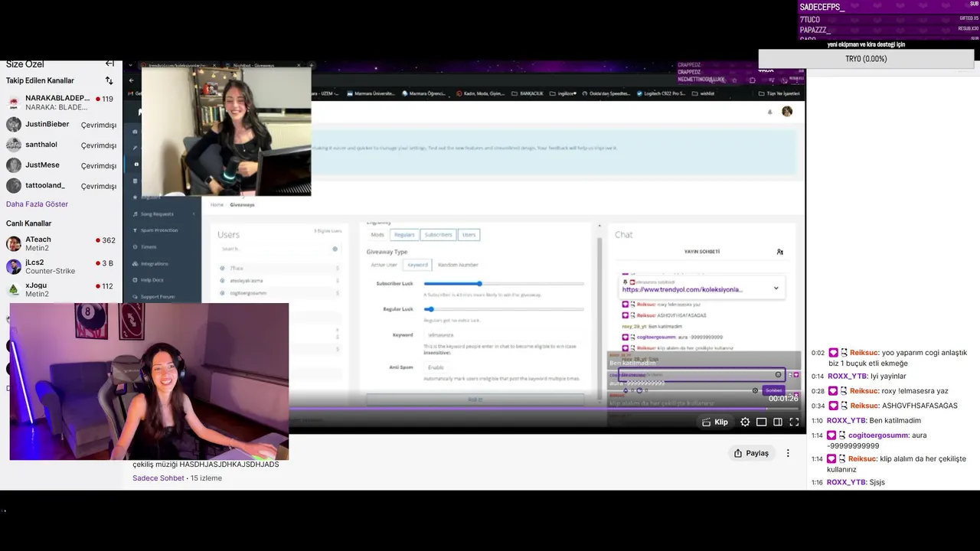The image size is (980, 551).
Task: Click the community icon beside YAYIN SOHBETİ
Action: pos(779,252)
